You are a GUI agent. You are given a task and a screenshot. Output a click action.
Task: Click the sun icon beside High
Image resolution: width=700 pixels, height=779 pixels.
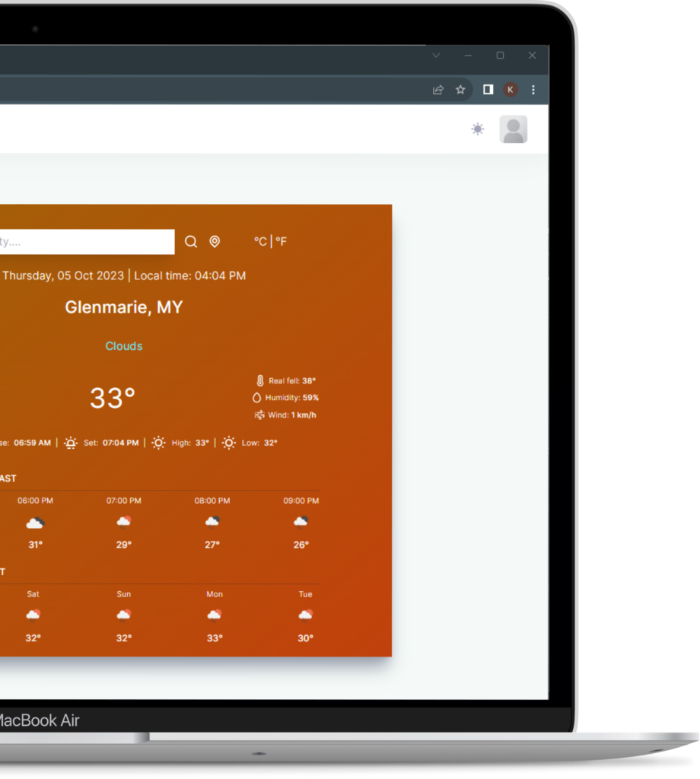tap(158, 443)
